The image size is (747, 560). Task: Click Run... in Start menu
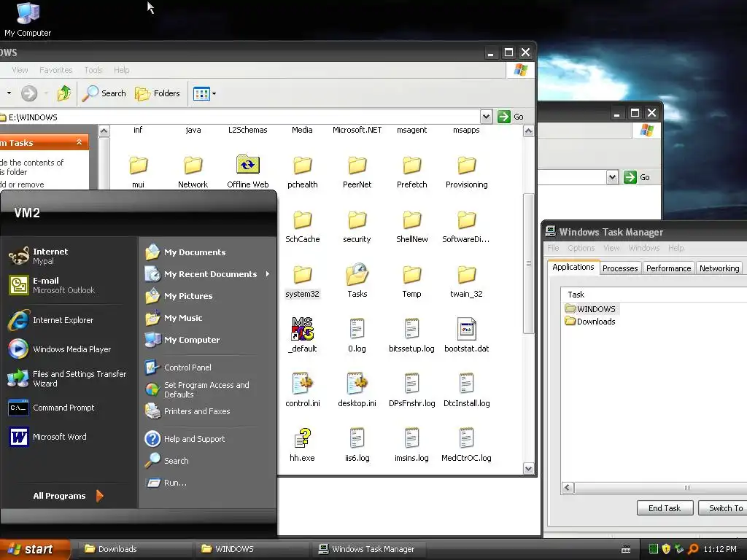click(x=166, y=483)
